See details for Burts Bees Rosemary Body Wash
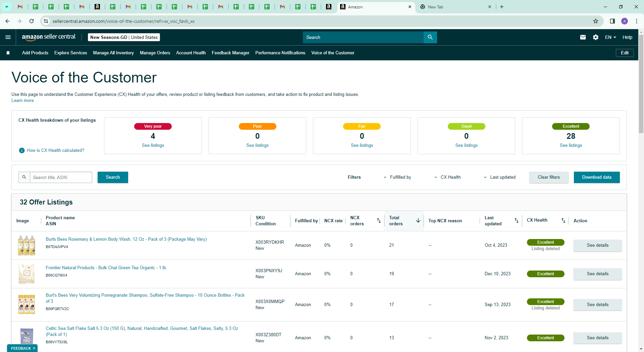 (598, 245)
